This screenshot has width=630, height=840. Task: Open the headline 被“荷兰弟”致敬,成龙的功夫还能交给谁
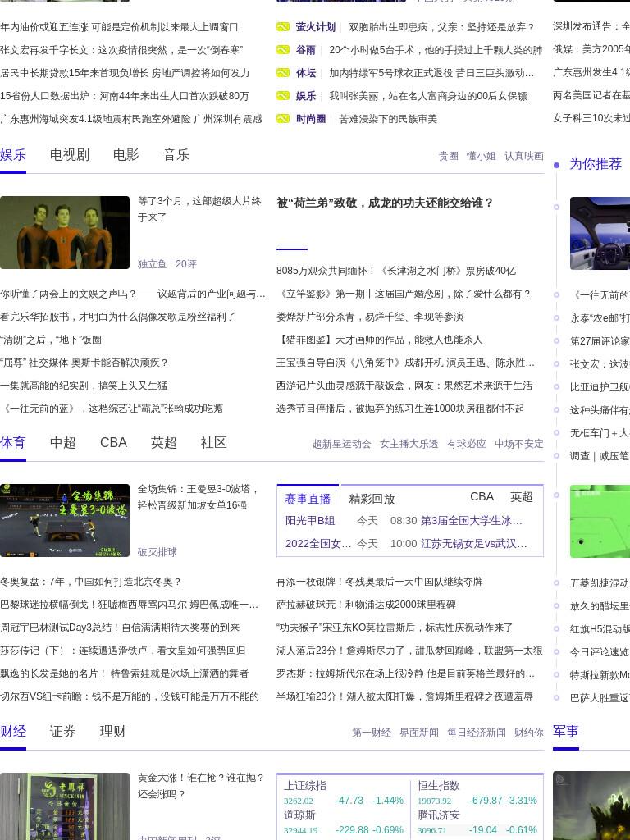click(x=385, y=203)
